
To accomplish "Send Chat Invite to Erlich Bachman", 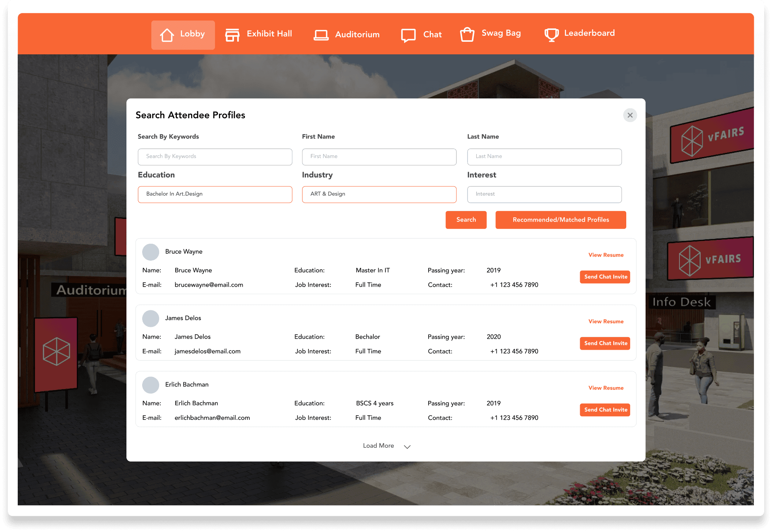I will click(605, 410).
